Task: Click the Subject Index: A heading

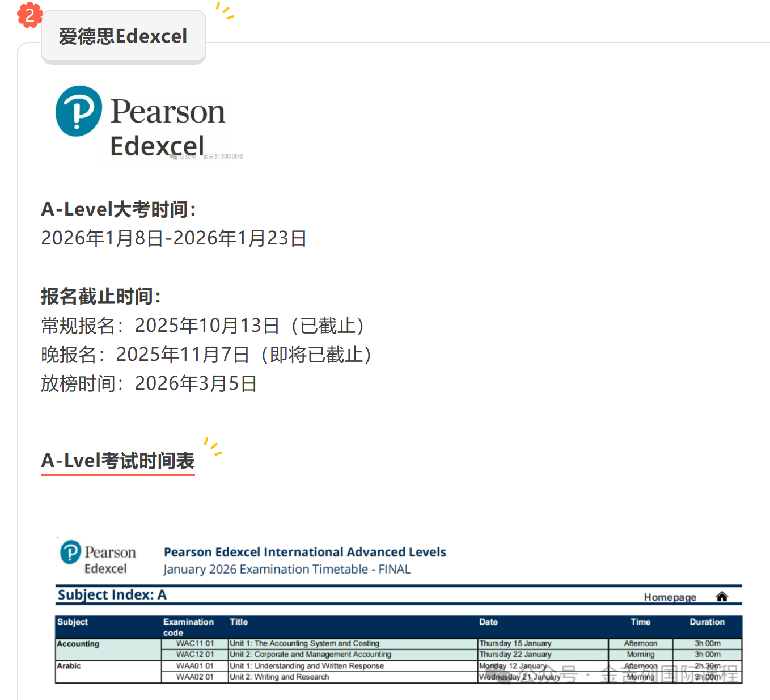Action: tap(112, 595)
